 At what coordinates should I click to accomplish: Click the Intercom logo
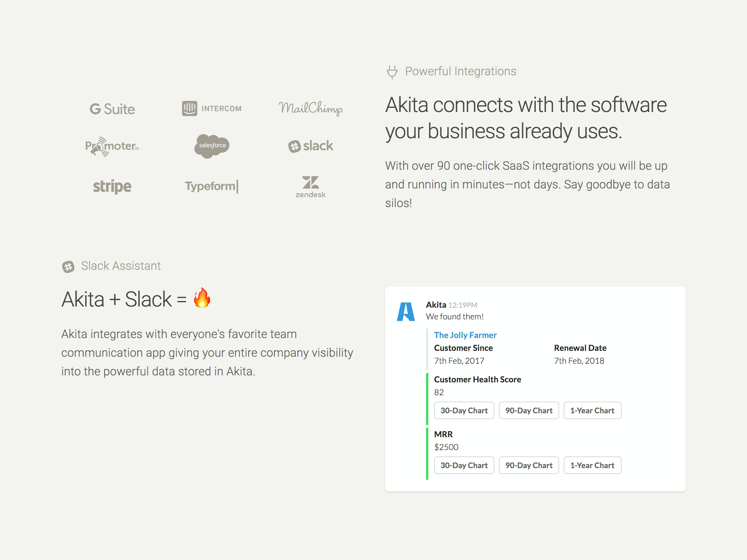click(212, 108)
